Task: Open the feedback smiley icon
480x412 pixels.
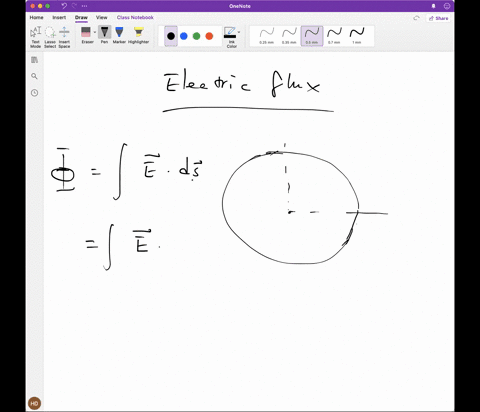Action: coord(447,6)
